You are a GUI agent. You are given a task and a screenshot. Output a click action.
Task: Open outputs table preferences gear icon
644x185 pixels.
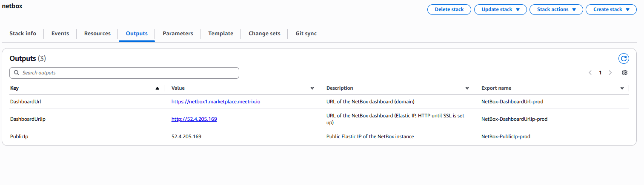coord(624,73)
